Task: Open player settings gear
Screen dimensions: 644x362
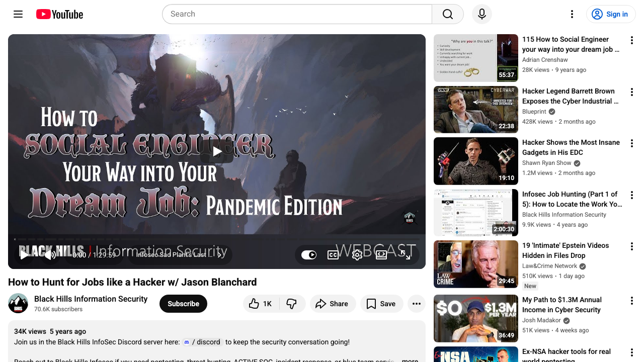Action: click(357, 255)
